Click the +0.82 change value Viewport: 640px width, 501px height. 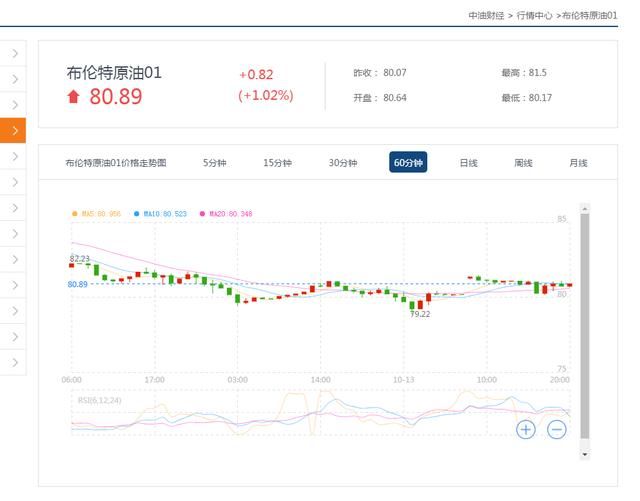click(256, 75)
